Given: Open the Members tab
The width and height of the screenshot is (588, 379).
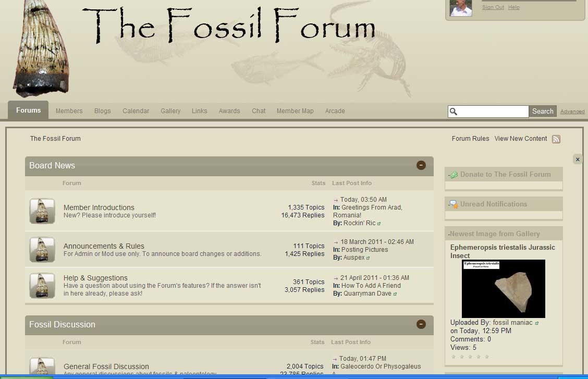Looking at the screenshot, I should click(69, 111).
